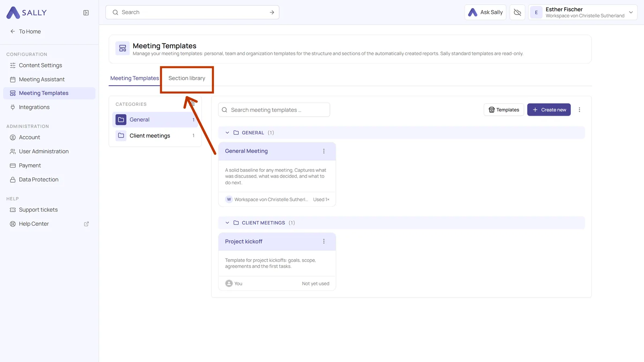The height and width of the screenshot is (362, 644).
Task: Open Help Center link
Action: coord(49,224)
